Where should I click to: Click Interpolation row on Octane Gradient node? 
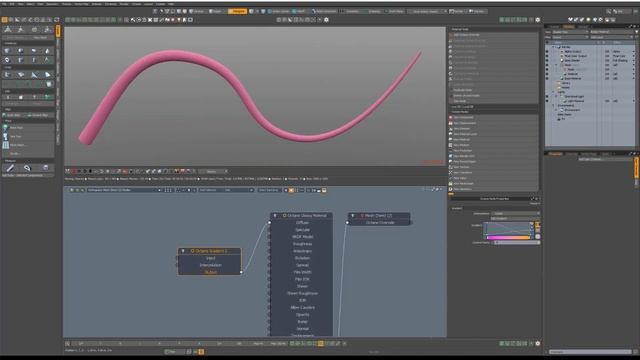(210, 265)
